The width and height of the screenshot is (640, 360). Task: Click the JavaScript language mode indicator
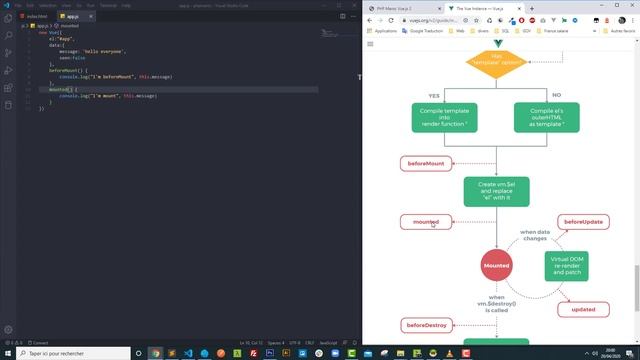[329, 343]
